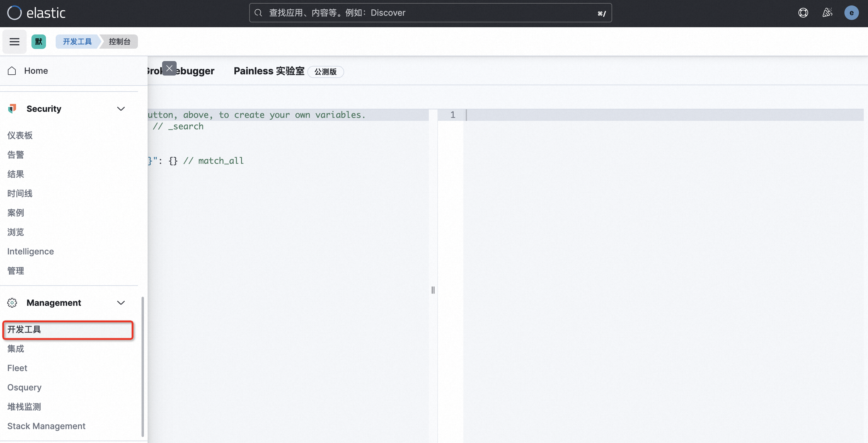Open Stack Management link
Screen dimensions: 868x443
pos(47,426)
